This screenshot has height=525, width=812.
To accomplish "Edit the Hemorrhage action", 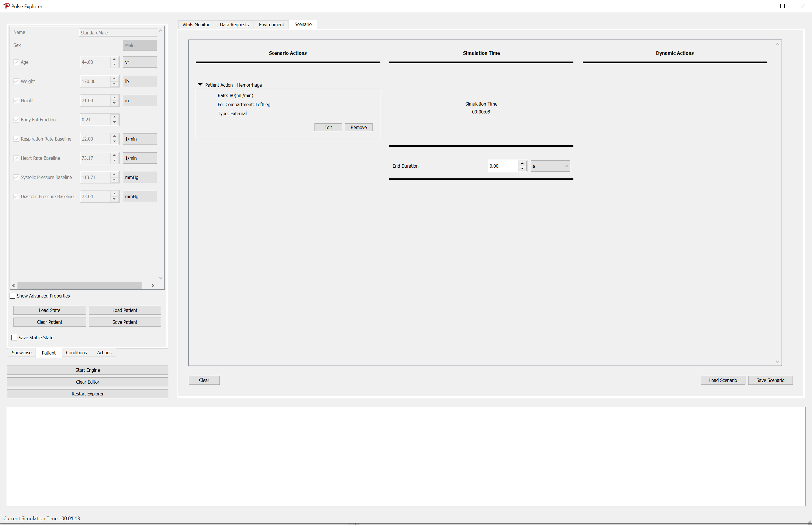I will coord(328,127).
